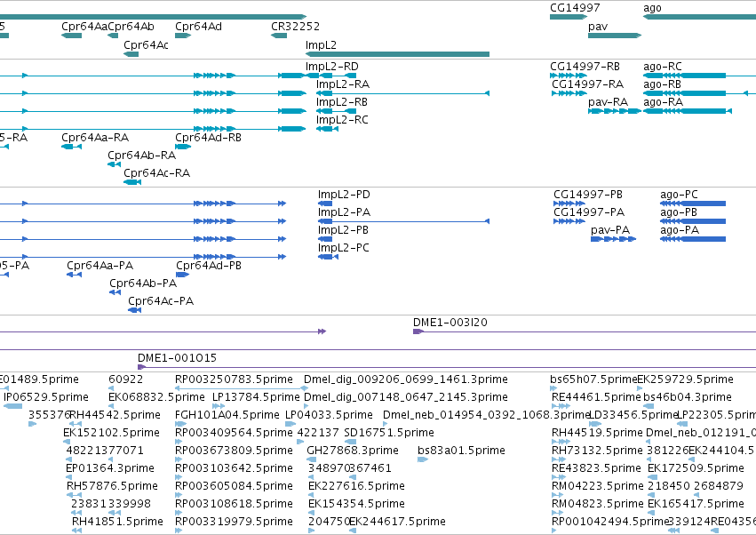Click the ImpL2-RD transcript label

click(331, 67)
